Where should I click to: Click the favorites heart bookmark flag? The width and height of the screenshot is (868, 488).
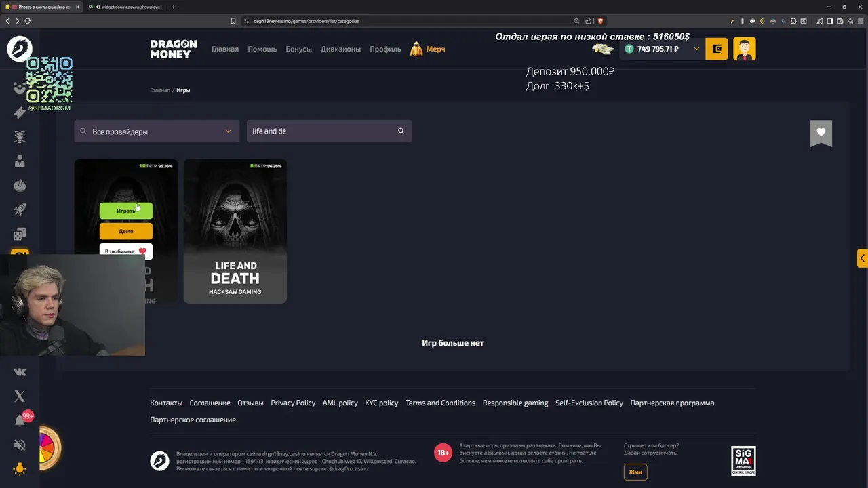[x=821, y=133]
